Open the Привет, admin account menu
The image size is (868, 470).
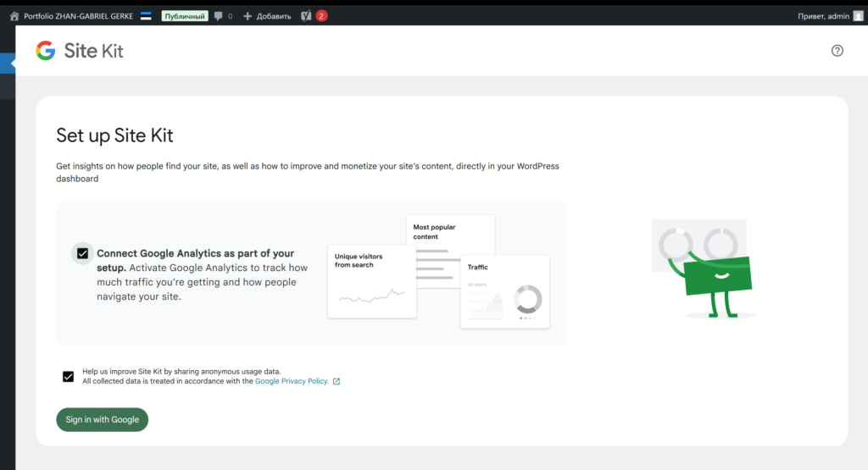point(823,16)
